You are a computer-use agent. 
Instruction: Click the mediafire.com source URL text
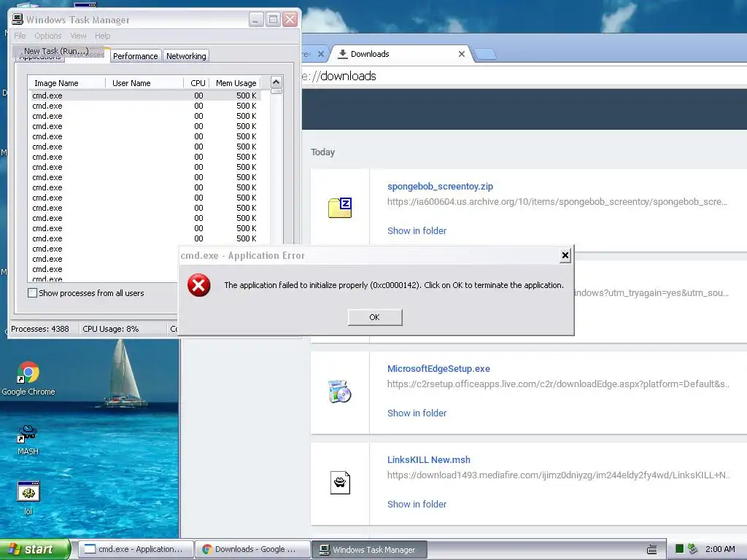(558, 475)
